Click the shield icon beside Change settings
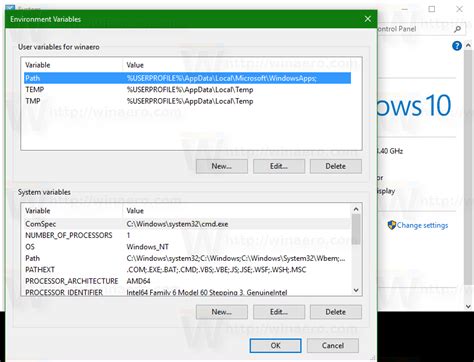The height and width of the screenshot is (362, 474). [391, 225]
